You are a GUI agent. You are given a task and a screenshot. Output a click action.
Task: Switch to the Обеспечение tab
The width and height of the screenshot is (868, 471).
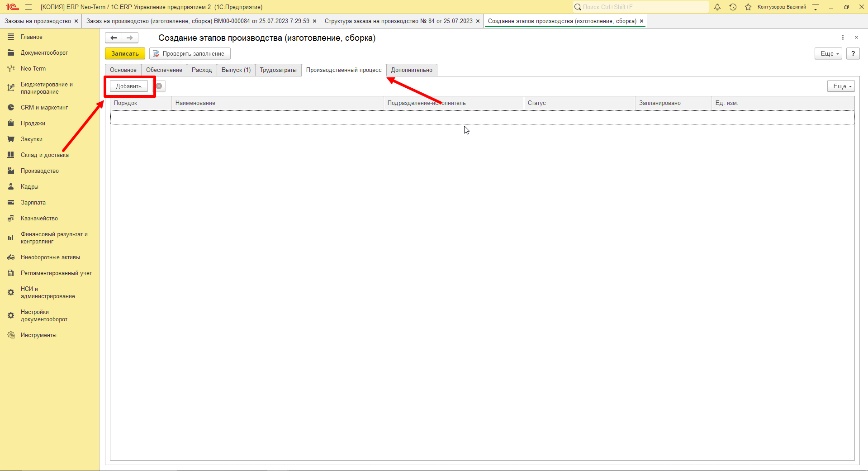pos(164,70)
